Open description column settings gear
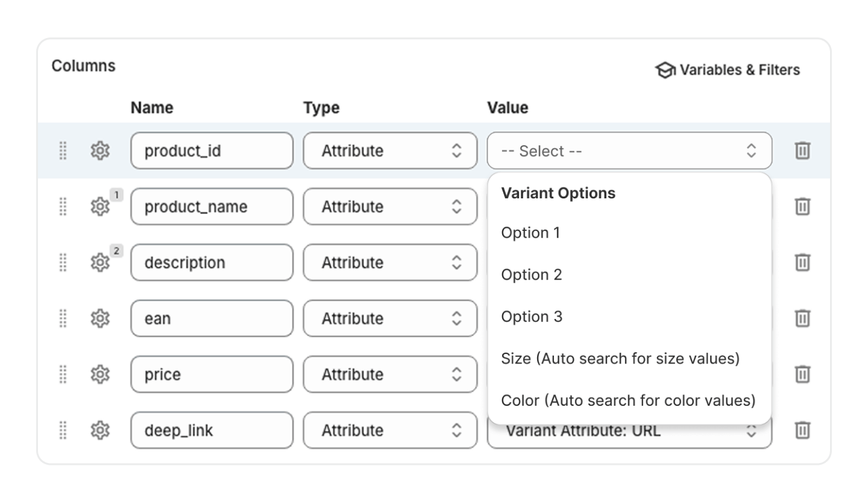 (99, 262)
